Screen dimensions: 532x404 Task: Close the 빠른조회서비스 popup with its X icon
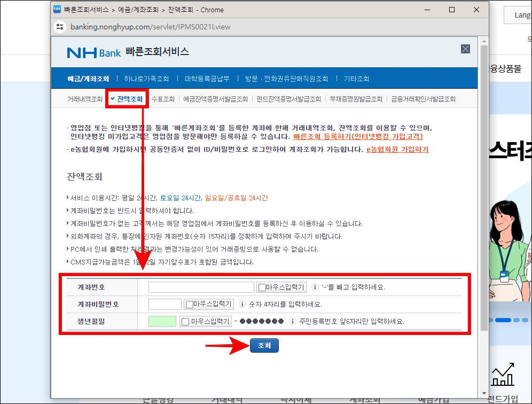point(465,49)
